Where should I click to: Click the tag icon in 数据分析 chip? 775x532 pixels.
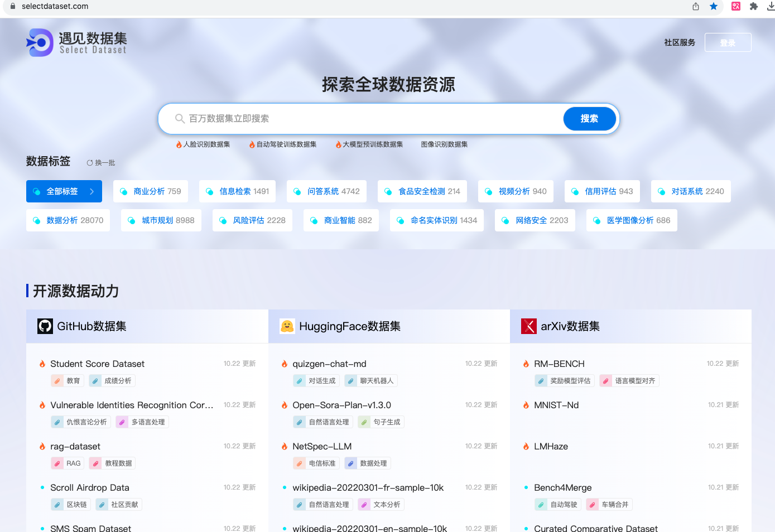pyautogui.click(x=37, y=220)
